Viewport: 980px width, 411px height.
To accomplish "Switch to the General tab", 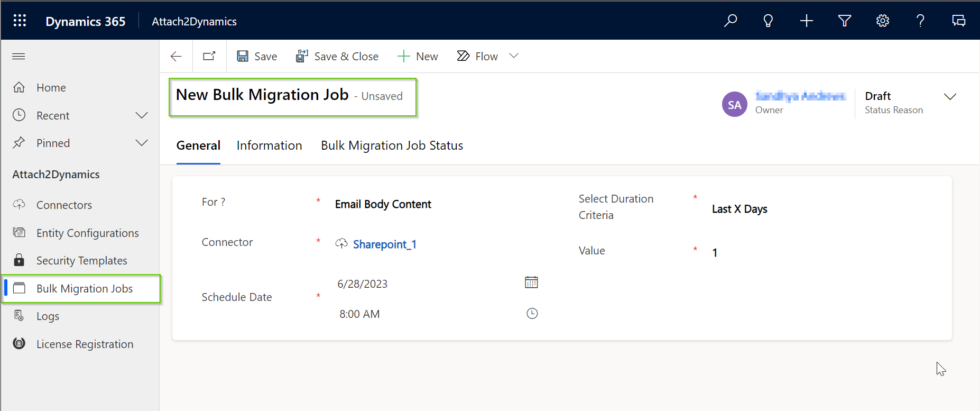I will (x=198, y=145).
